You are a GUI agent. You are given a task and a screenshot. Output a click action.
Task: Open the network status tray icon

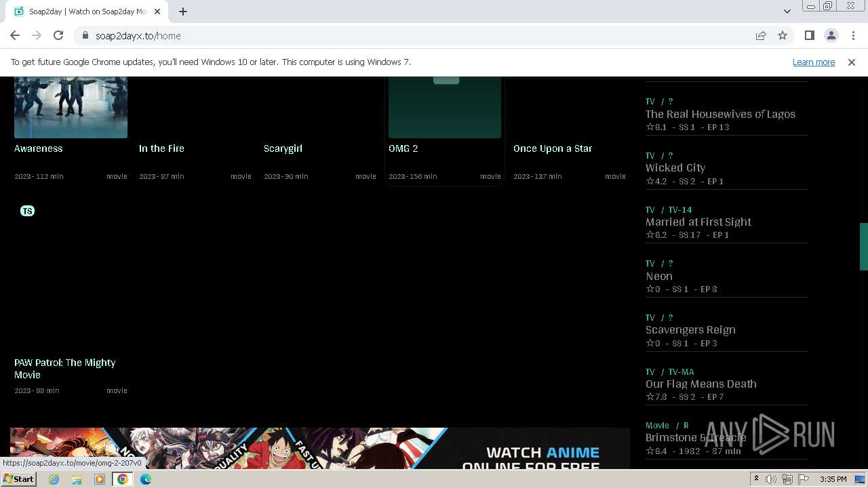[787, 479]
